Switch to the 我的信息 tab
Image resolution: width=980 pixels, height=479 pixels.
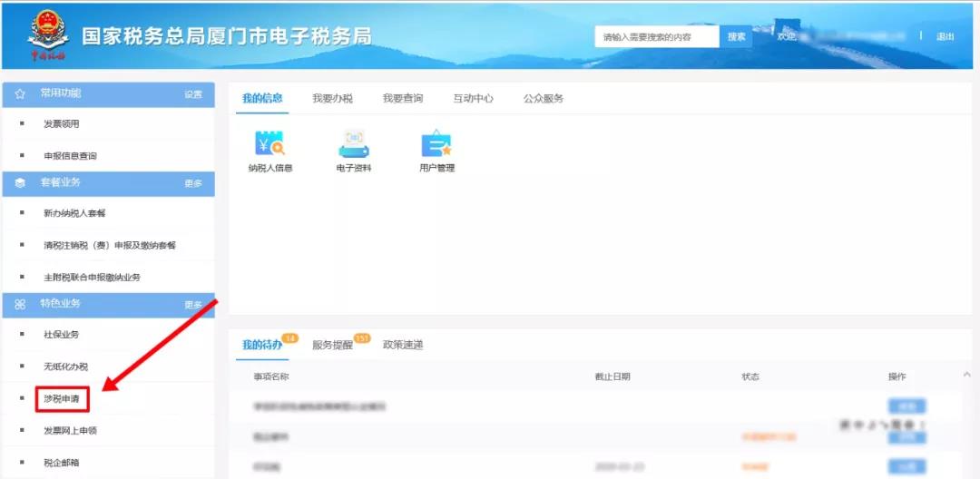click(262, 98)
